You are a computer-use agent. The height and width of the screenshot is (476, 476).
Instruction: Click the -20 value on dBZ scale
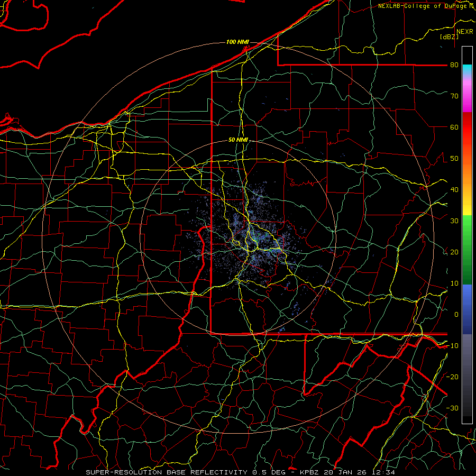[x=452, y=377]
